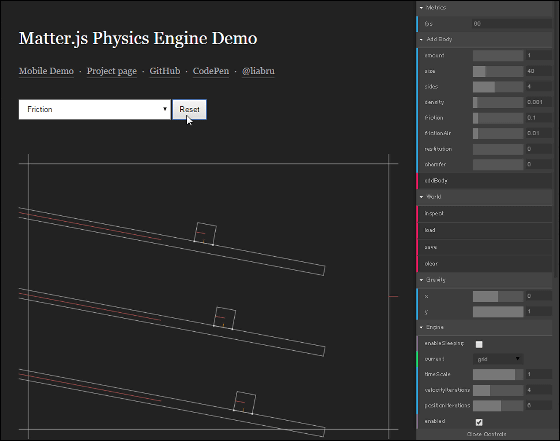
Task: Adjust the chamfer slider
Action: 498,164
